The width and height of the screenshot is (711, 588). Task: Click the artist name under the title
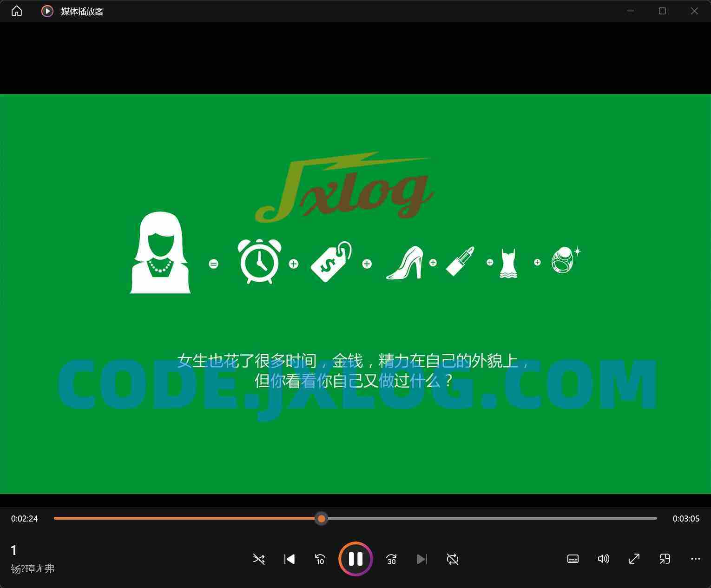(33, 569)
